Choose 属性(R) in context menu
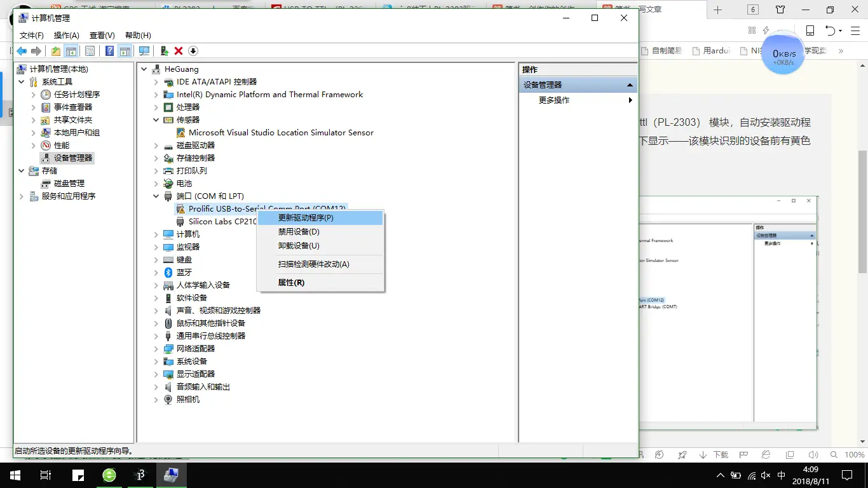Viewport: 868px width, 488px height. point(320,283)
